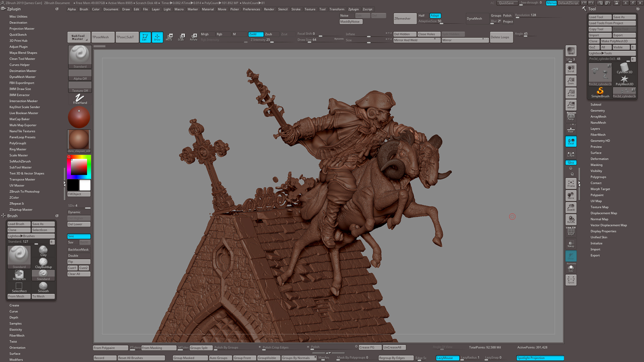
Task: Select the Draw mode icon
Action: point(157,37)
